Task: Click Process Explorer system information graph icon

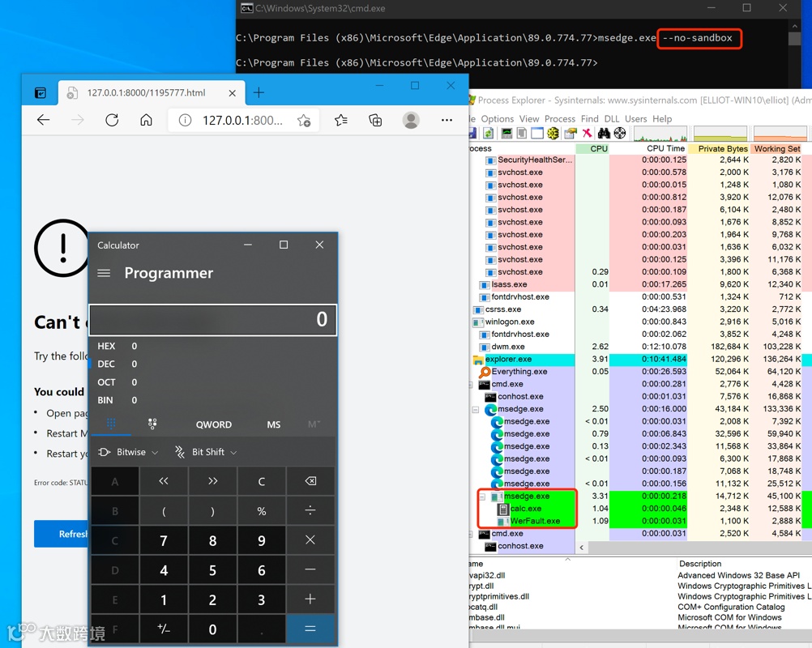Action: (506, 134)
